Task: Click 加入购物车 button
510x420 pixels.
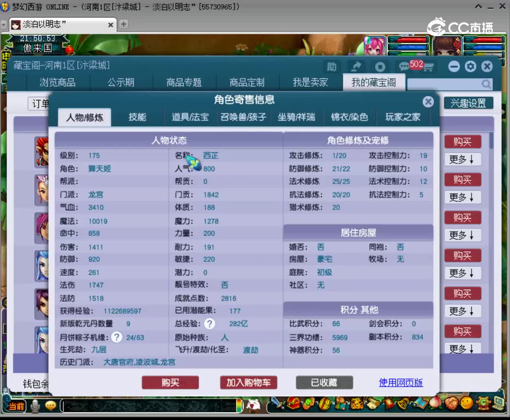Action: pos(249,383)
